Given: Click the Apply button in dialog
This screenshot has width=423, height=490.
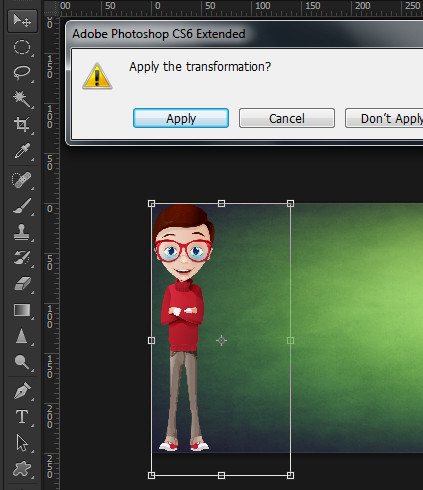Looking at the screenshot, I should (181, 118).
